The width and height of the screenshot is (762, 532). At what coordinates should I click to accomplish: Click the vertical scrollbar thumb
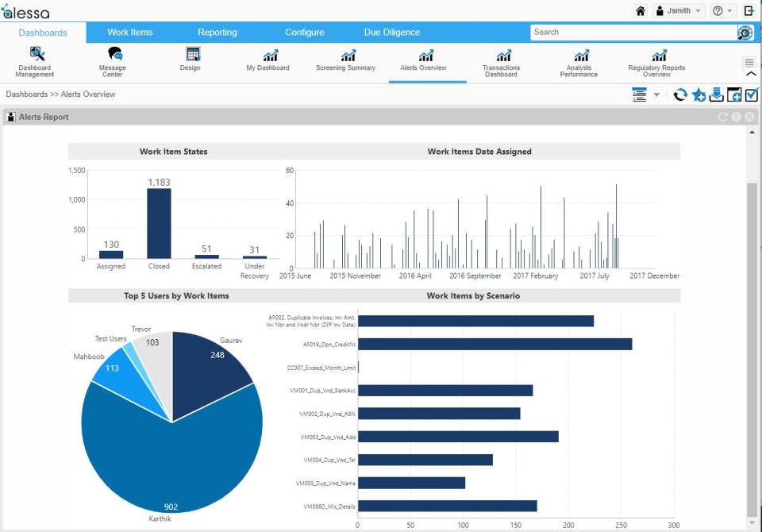coord(752,350)
